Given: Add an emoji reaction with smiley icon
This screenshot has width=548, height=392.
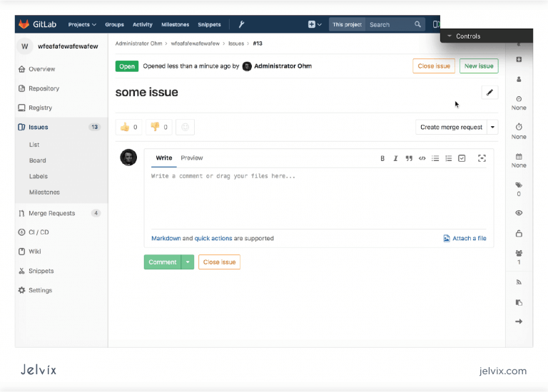Looking at the screenshot, I should pos(186,127).
